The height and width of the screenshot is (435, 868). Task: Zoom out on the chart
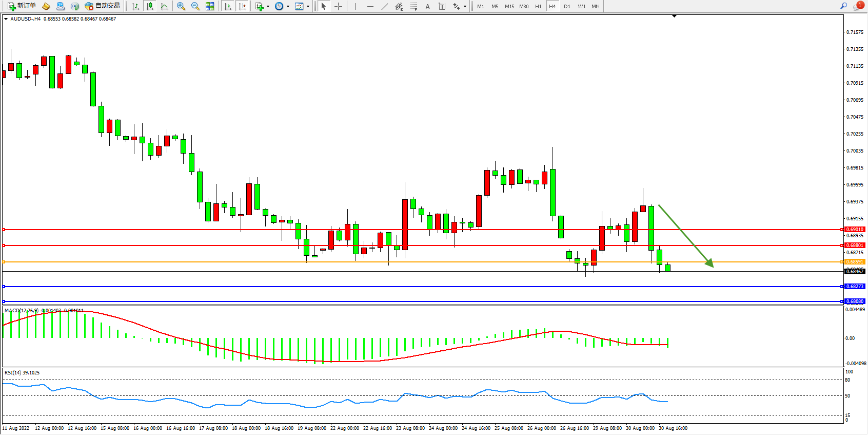195,6
